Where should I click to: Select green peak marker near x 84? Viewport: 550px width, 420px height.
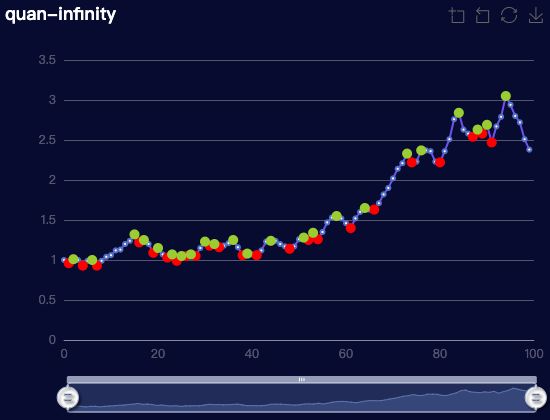point(459,113)
